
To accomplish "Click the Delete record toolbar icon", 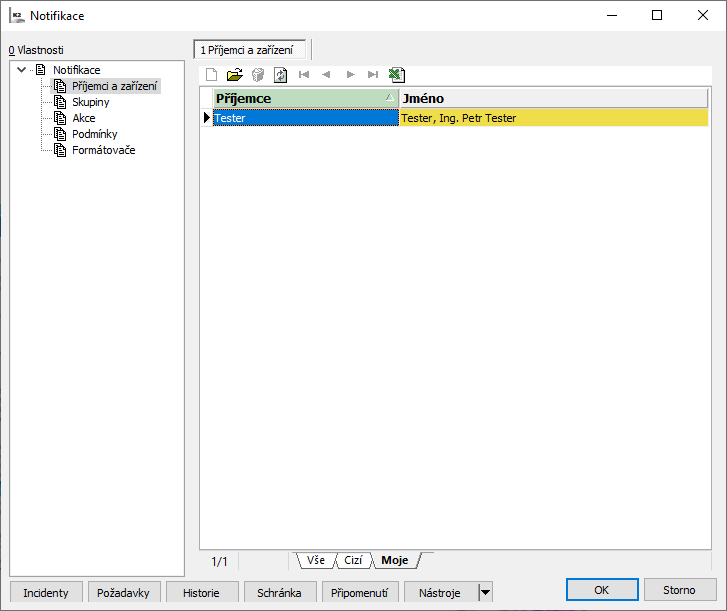I will pyautogui.click(x=258, y=75).
